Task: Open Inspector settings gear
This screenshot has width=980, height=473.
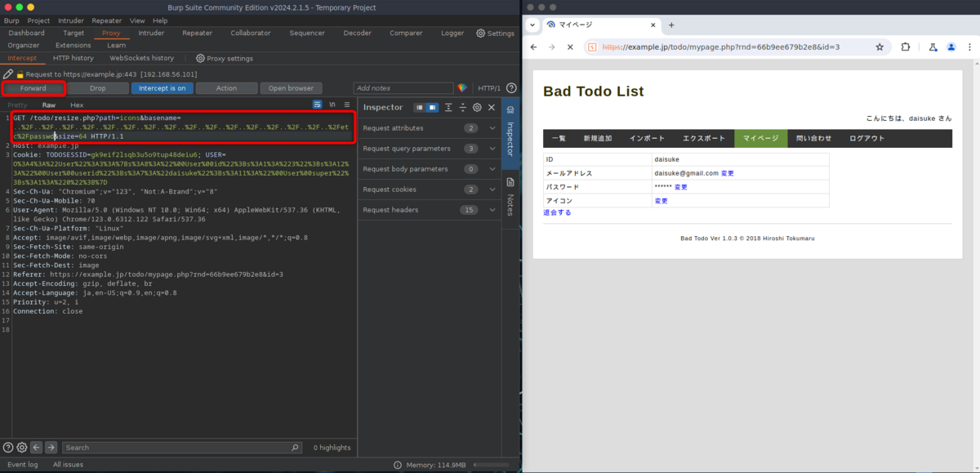Action: pos(477,107)
